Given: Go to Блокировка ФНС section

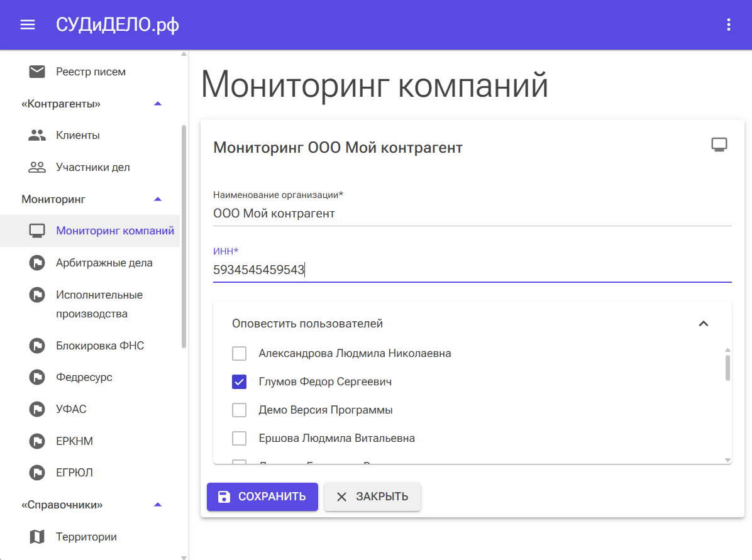Looking at the screenshot, I should (99, 346).
